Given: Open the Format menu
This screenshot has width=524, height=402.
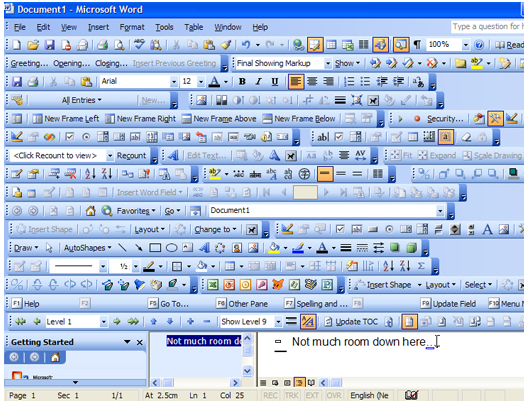Looking at the screenshot, I should (x=132, y=27).
